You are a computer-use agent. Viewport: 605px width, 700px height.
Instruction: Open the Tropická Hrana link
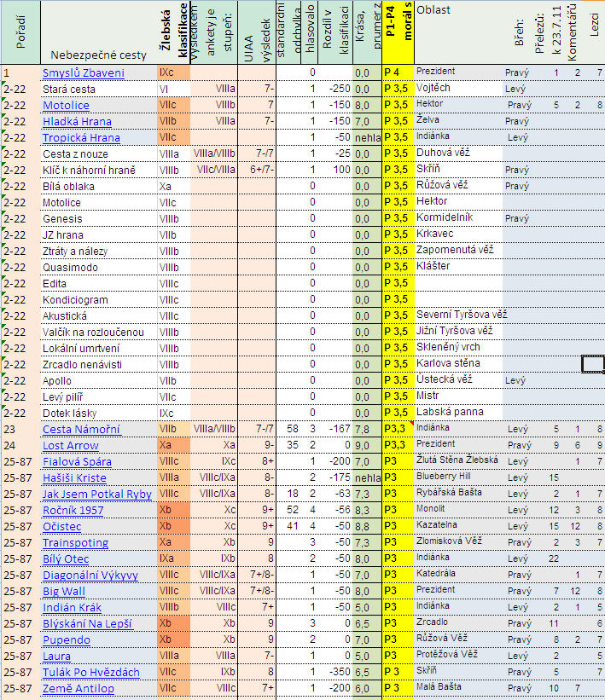click(x=81, y=138)
